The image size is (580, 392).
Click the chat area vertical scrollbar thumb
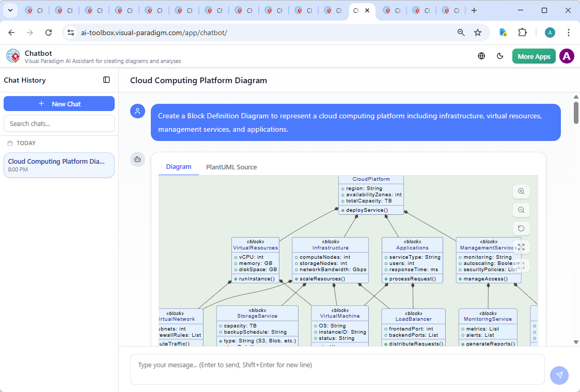pos(576,113)
